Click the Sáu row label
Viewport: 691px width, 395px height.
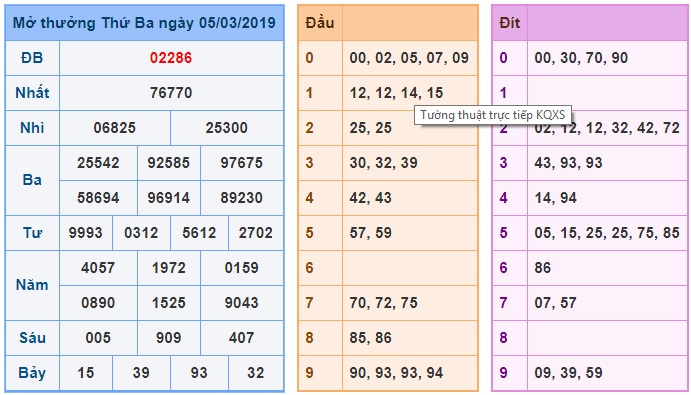click(32, 338)
